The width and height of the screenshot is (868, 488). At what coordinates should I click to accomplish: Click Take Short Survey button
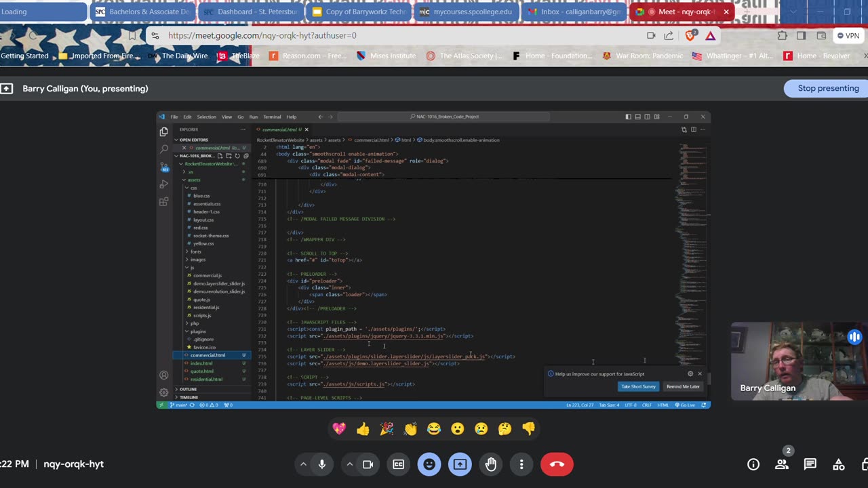[x=638, y=386]
